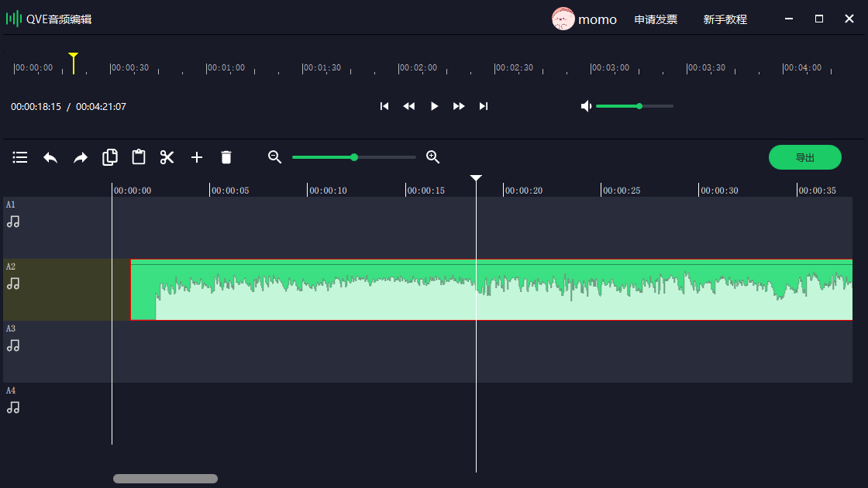This screenshot has width=868, height=488.
Task: Open the 新手教程 tutorial link
Action: click(725, 19)
